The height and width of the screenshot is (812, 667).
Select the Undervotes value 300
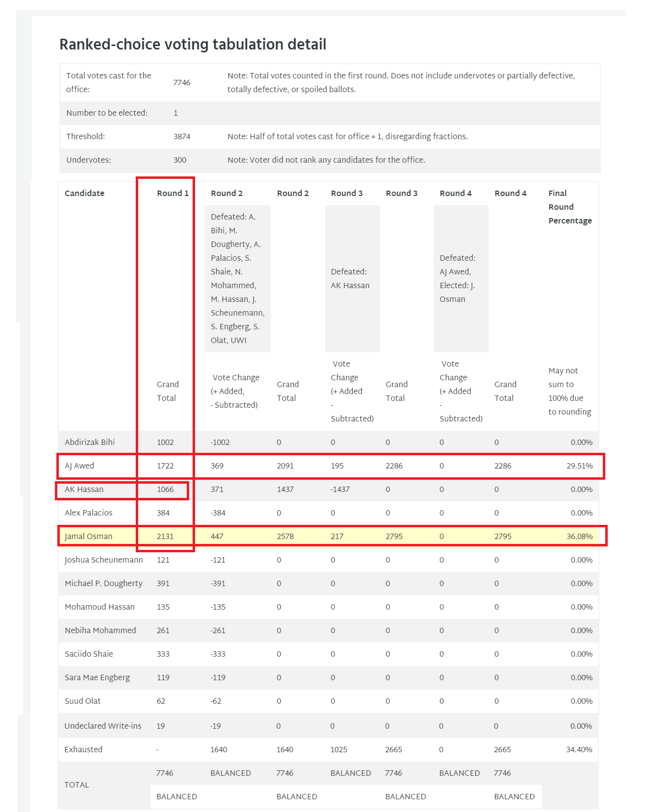tap(180, 160)
